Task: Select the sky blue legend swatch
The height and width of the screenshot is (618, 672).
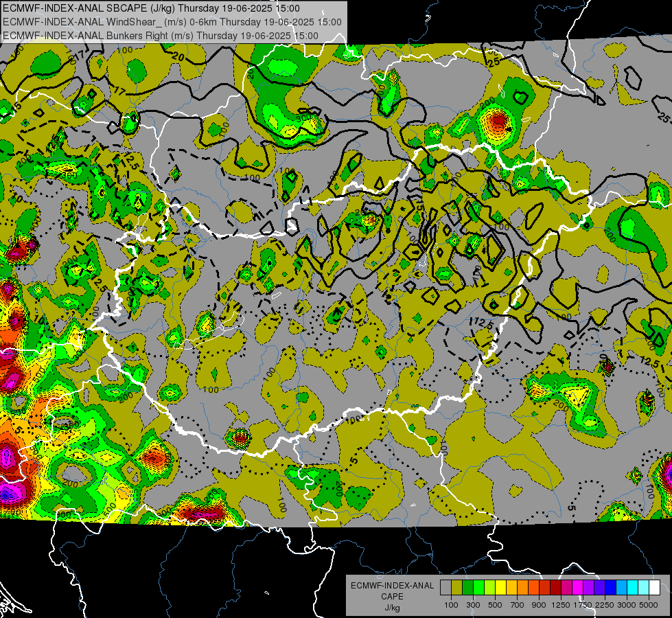Action: [x=621, y=588]
